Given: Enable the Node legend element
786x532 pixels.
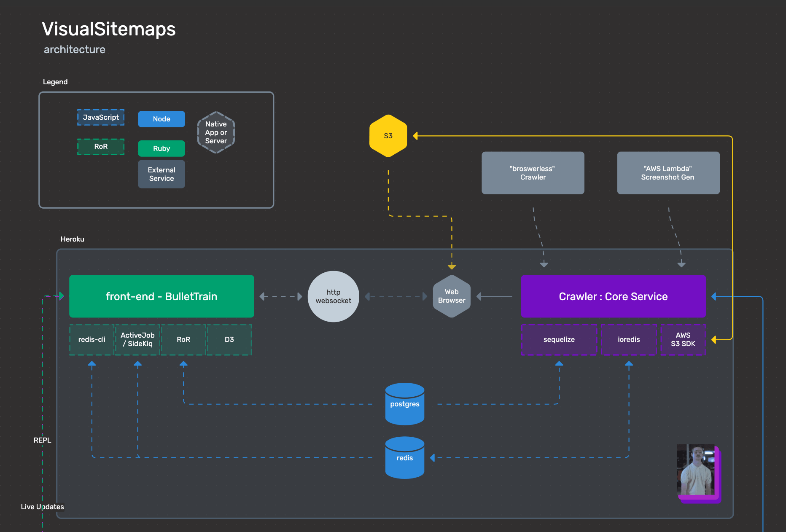Looking at the screenshot, I should point(161,119).
